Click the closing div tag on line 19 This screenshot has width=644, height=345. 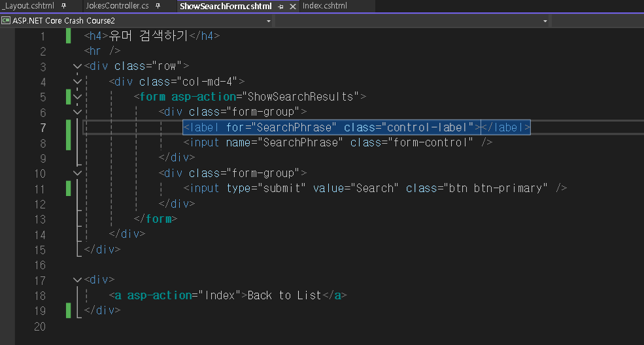coord(102,310)
